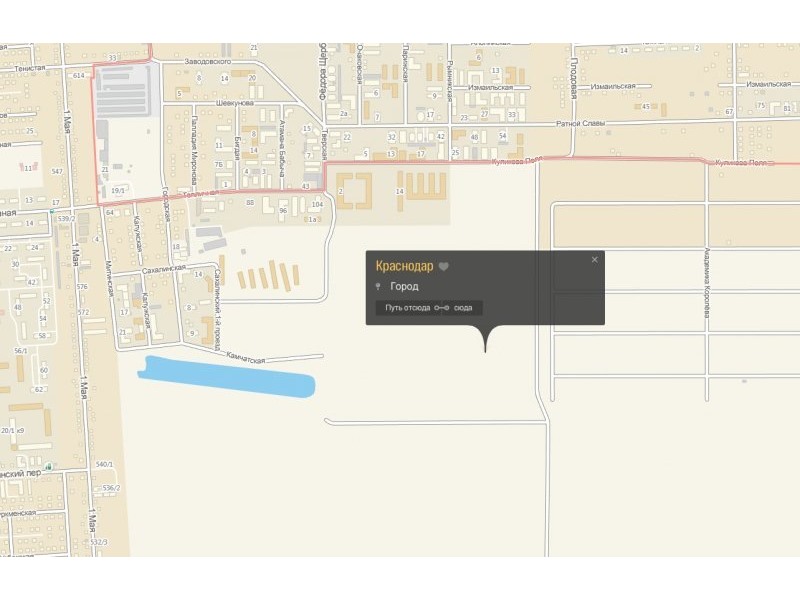Viewport: 800px width, 600px height.
Task: Click the Ратной Славы street label
Action: pyautogui.click(x=581, y=123)
